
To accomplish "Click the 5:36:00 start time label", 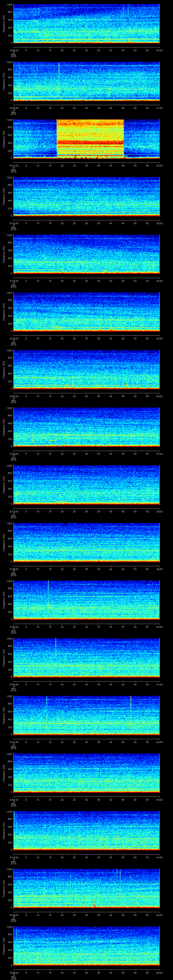I will 14,454.
